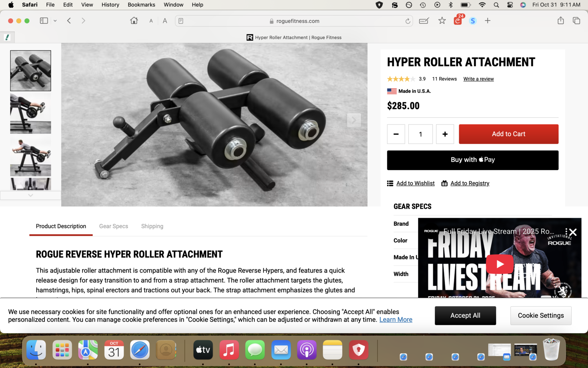Add the page to favorites via star icon
The height and width of the screenshot is (368, 588).
click(x=442, y=21)
